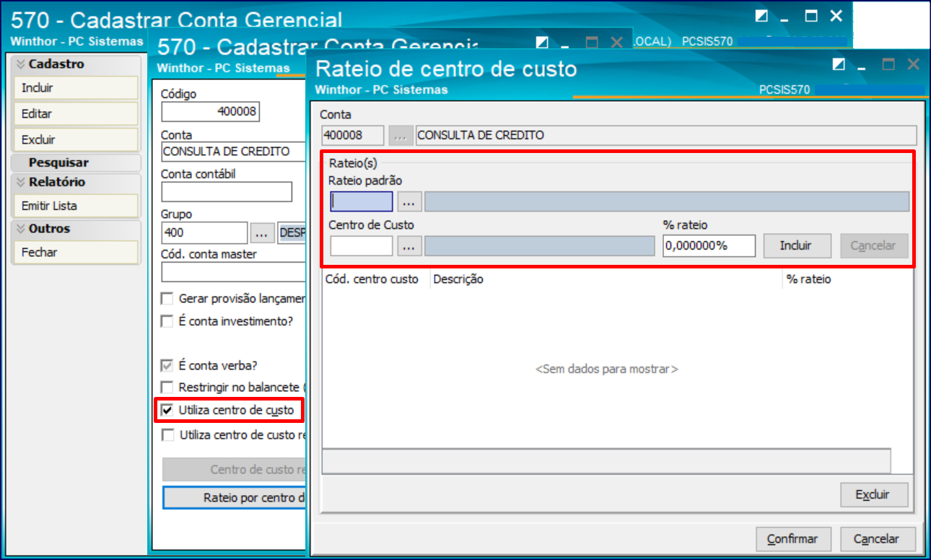
Task: Click the Conta contábil input field
Action: click(x=227, y=192)
